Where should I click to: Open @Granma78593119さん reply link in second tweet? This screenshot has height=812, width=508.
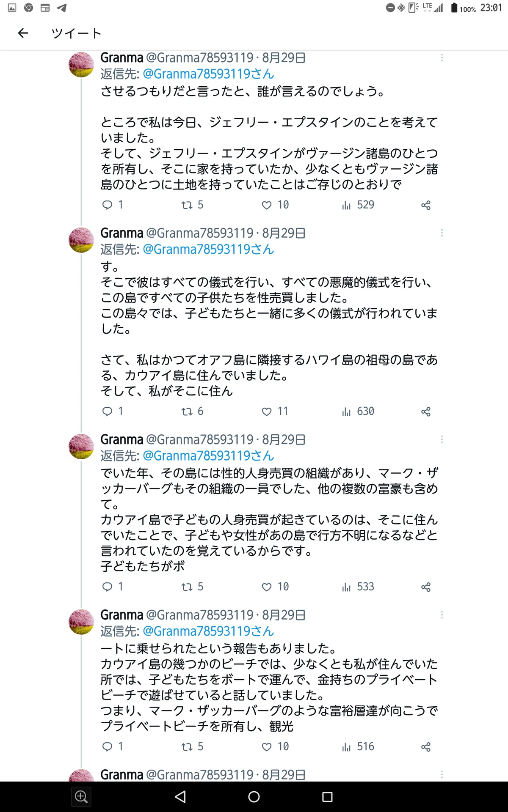point(208,250)
